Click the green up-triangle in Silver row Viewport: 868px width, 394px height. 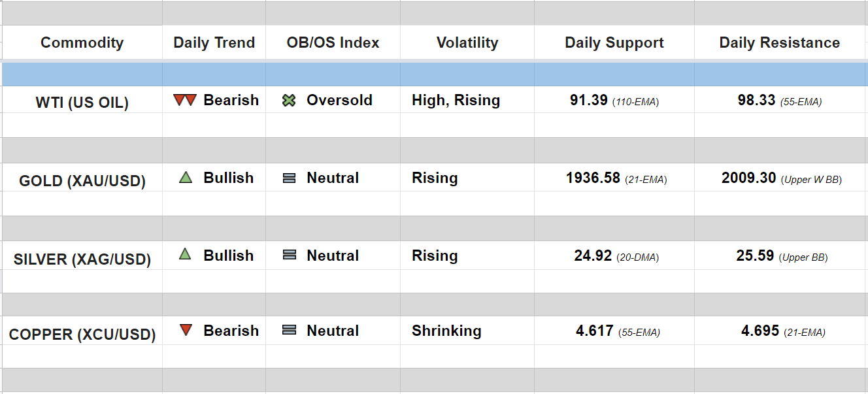point(185,255)
